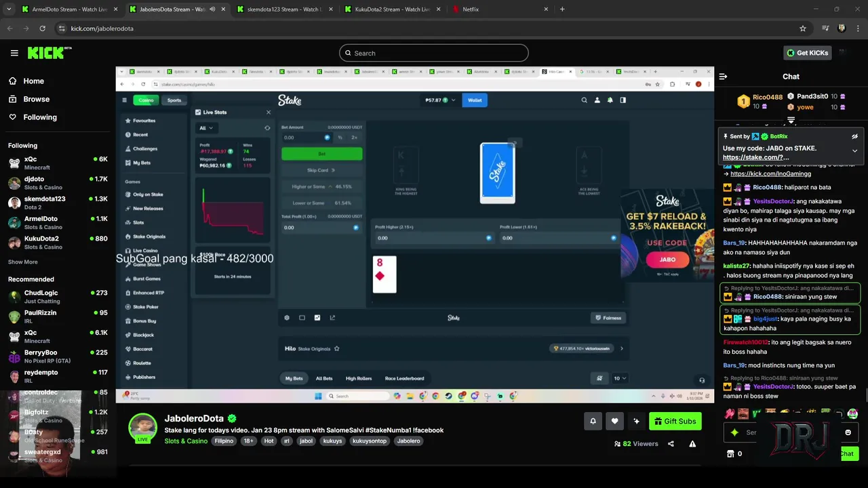
Task: Click the sparkle subscribe button
Action: [636, 421]
